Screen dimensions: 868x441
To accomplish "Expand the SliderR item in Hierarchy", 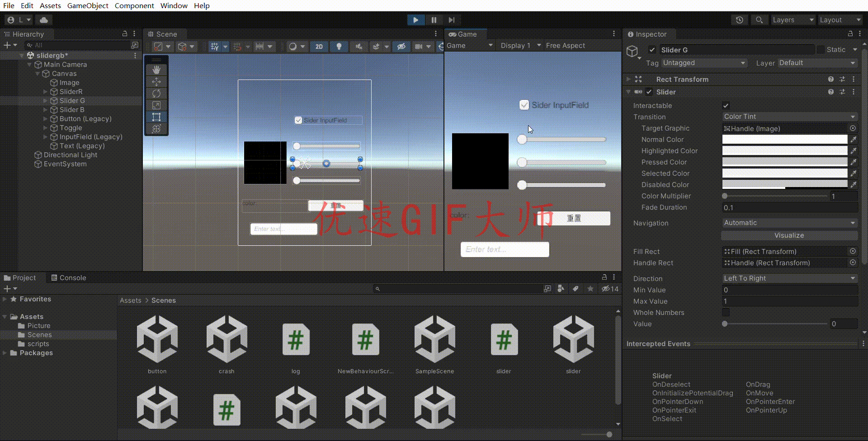I will tap(45, 92).
